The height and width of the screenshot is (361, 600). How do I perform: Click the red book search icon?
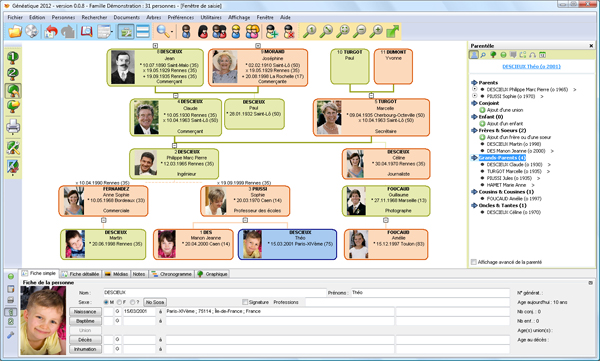86,31
